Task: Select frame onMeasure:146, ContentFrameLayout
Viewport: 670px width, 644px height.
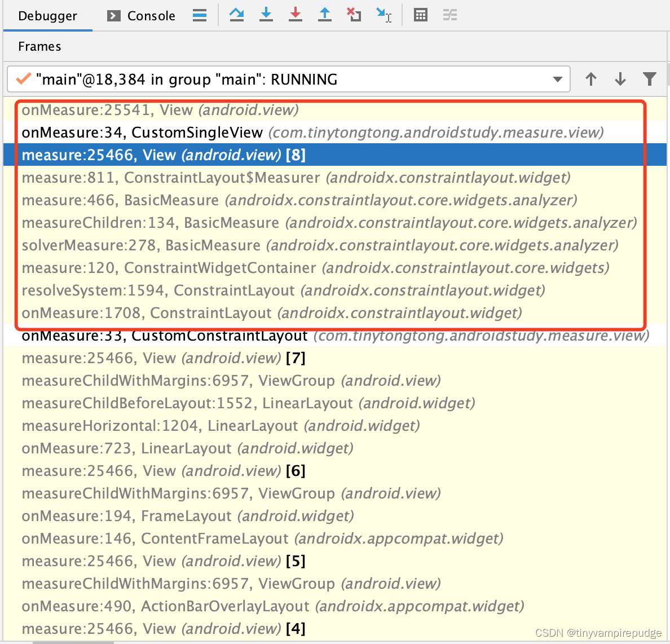Action: click(x=335, y=539)
